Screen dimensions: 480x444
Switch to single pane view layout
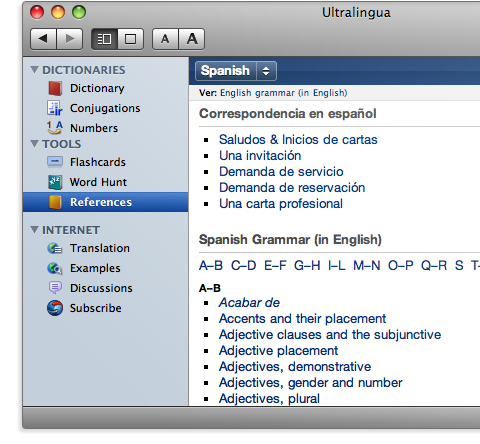(x=130, y=39)
